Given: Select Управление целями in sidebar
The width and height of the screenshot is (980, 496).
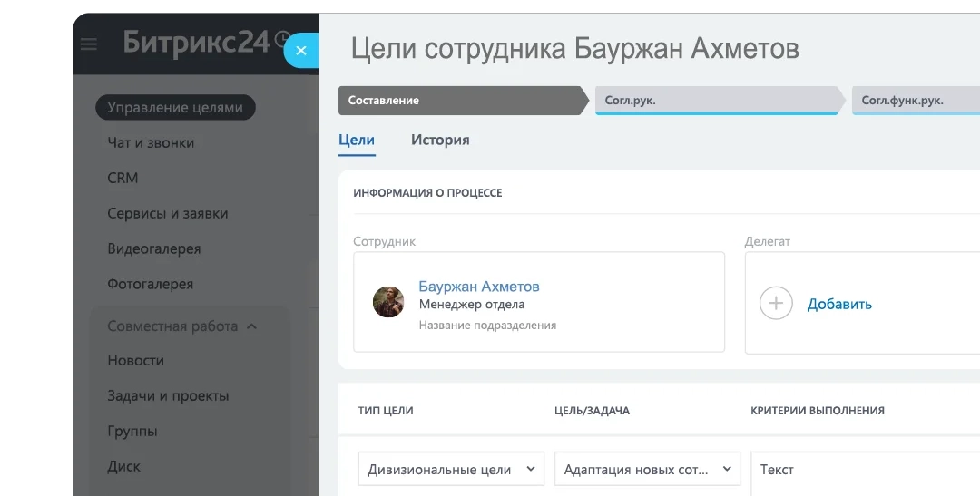Looking at the screenshot, I should click(175, 107).
